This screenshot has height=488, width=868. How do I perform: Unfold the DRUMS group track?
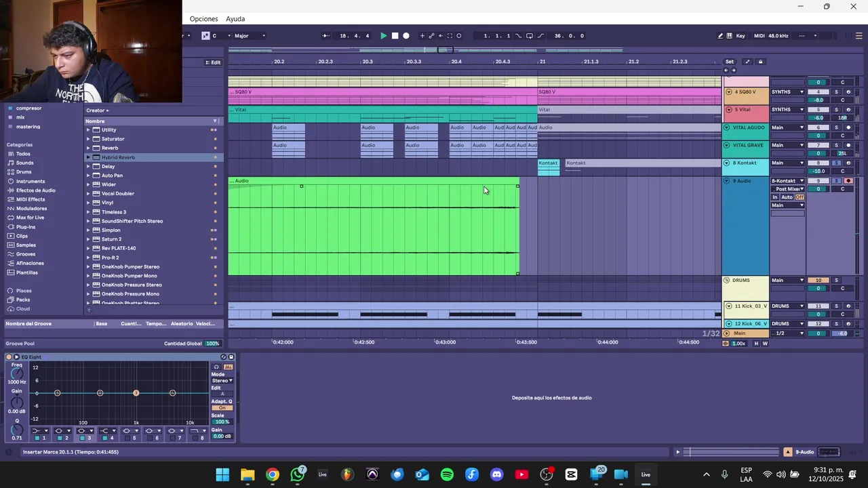(x=727, y=280)
